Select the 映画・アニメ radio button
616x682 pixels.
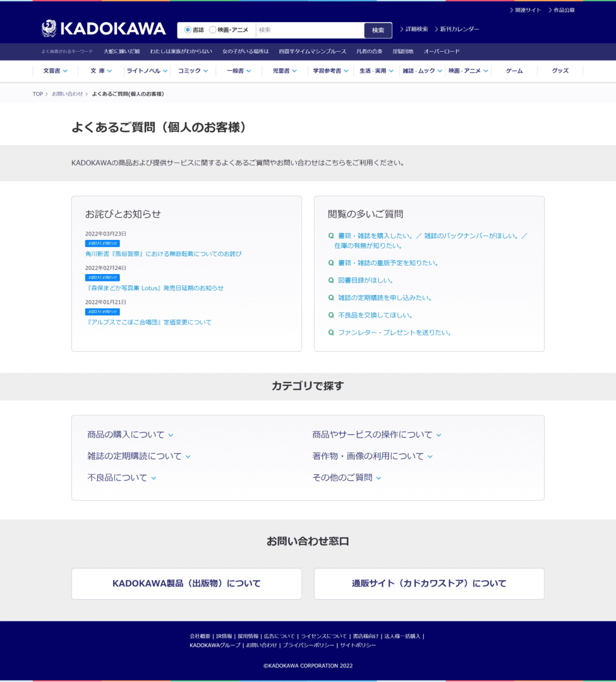tap(212, 30)
